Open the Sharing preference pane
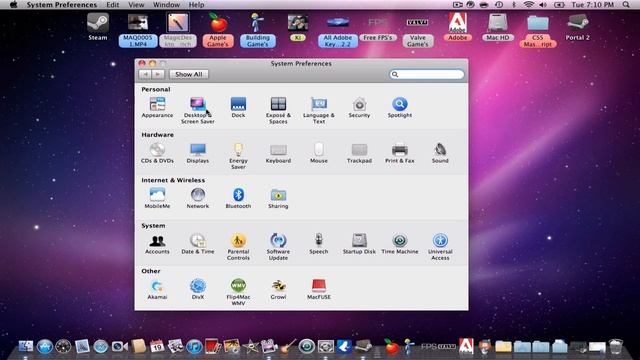The image size is (640, 360). 278,198
